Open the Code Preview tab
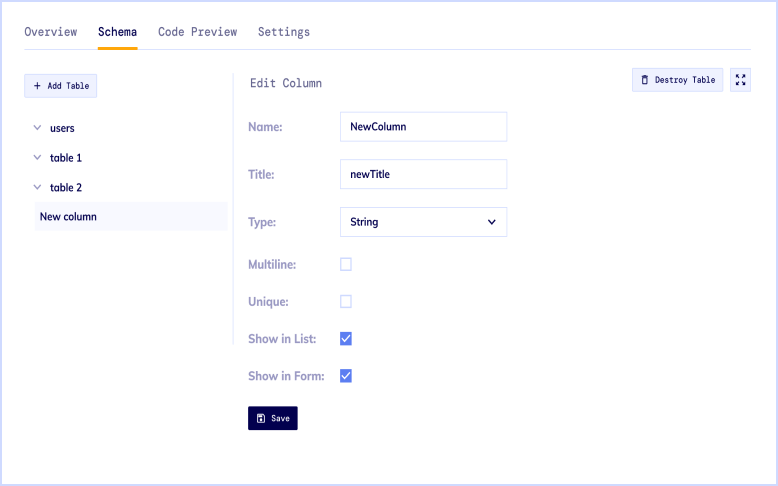Viewport: 778px width, 486px height. click(x=197, y=32)
